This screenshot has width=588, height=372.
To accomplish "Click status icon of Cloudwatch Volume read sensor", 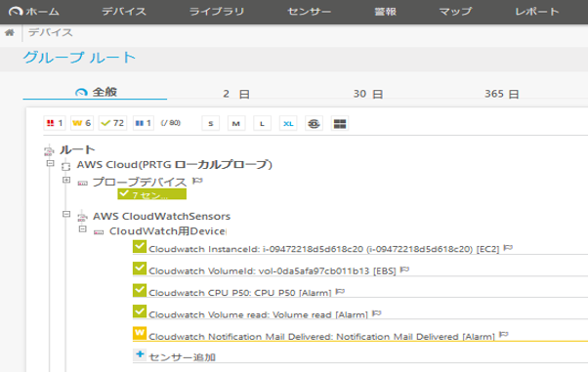I will pos(140,311).
